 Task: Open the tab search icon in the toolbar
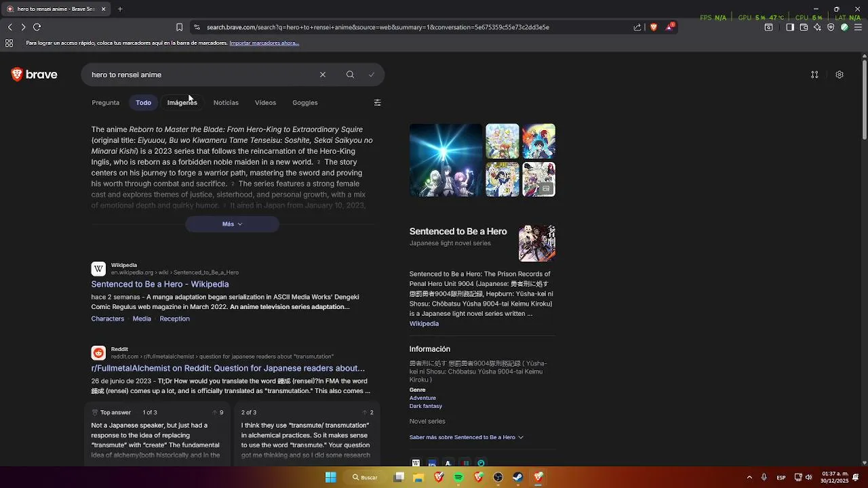(x=768, y=27)
